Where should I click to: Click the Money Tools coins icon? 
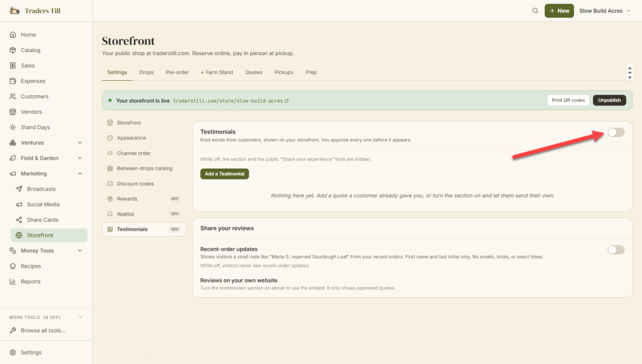pos(13,251)
